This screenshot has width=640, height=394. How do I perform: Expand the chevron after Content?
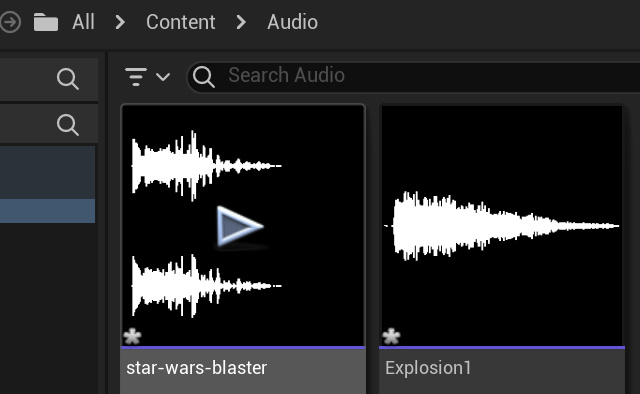(241, 22)
